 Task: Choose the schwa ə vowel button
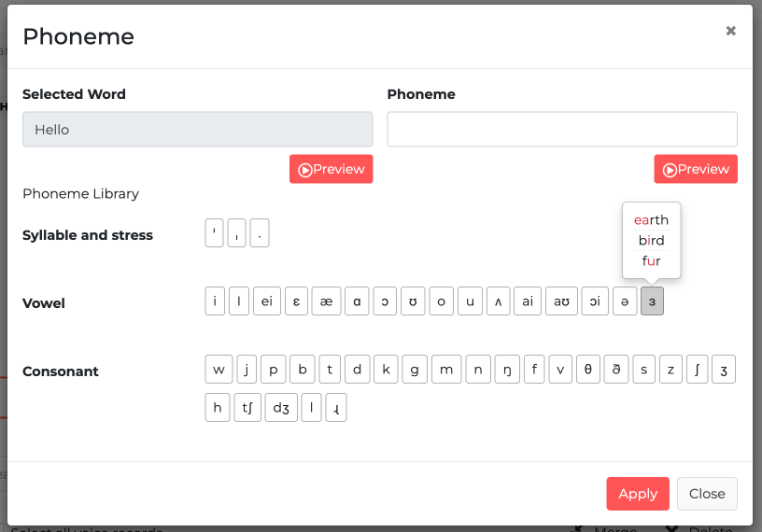click(625, 301)
